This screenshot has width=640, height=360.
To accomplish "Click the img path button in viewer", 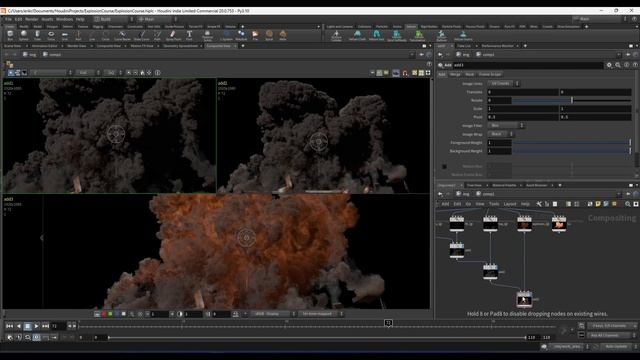I will point(30,54).
